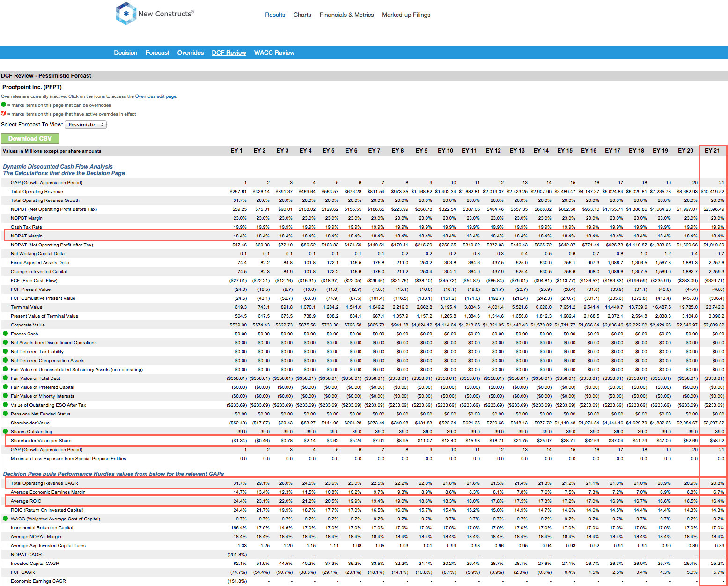The width and height of the screenshot is (728, 586).
Task: Click override icon for Value of Outstanding ESO After Tax
Action: click(6, 405)
